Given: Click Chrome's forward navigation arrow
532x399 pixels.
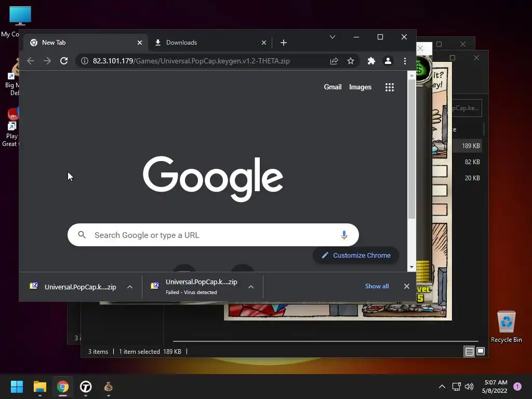Looking at the screenshot, I should click(47, 61).
